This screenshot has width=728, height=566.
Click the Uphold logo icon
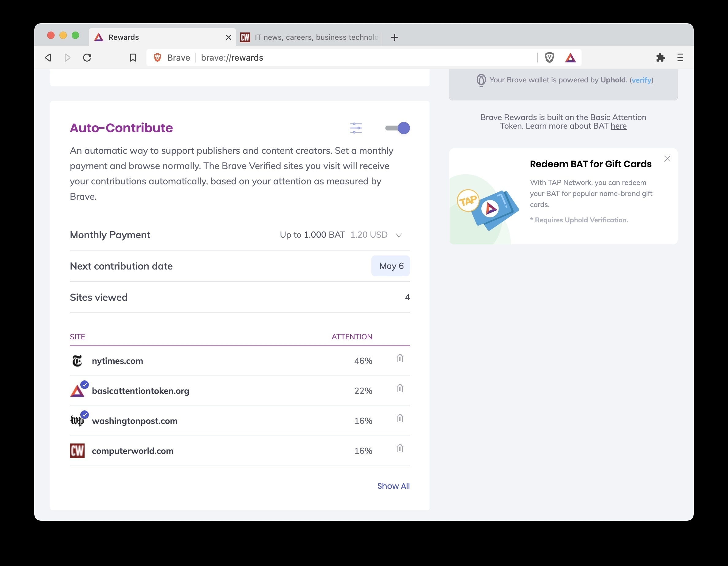481,80
